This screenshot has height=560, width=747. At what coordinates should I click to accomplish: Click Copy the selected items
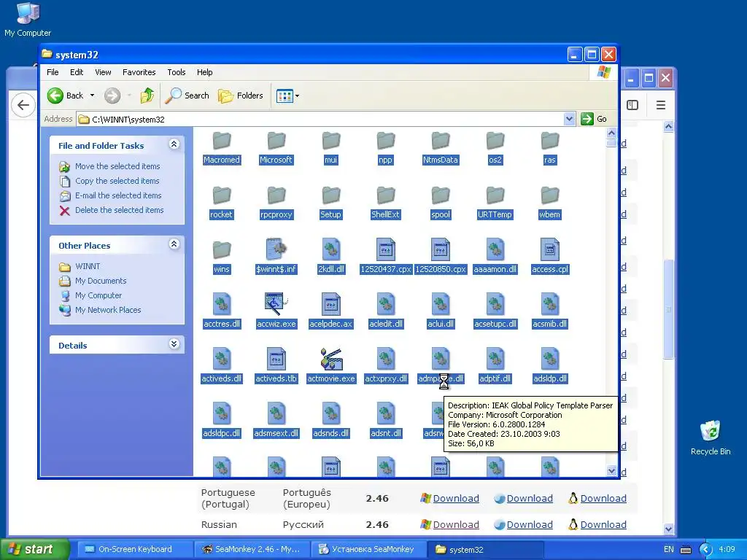(x=117, y=181)
